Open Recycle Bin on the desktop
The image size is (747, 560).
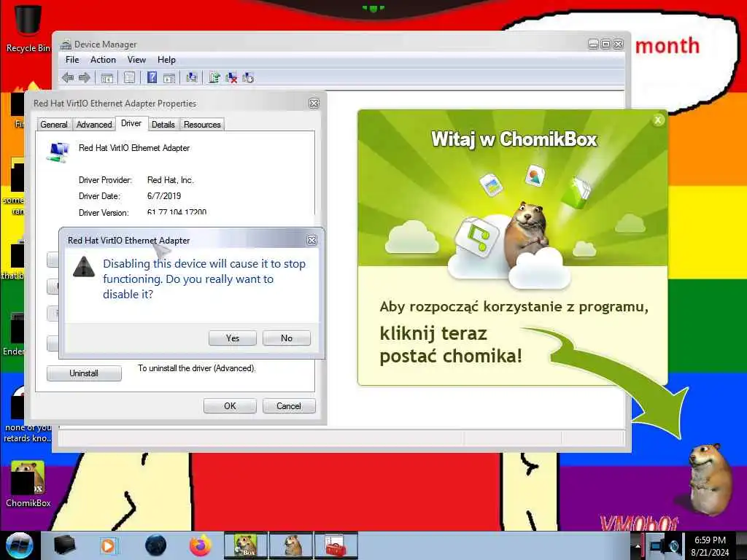coord(28,28)
